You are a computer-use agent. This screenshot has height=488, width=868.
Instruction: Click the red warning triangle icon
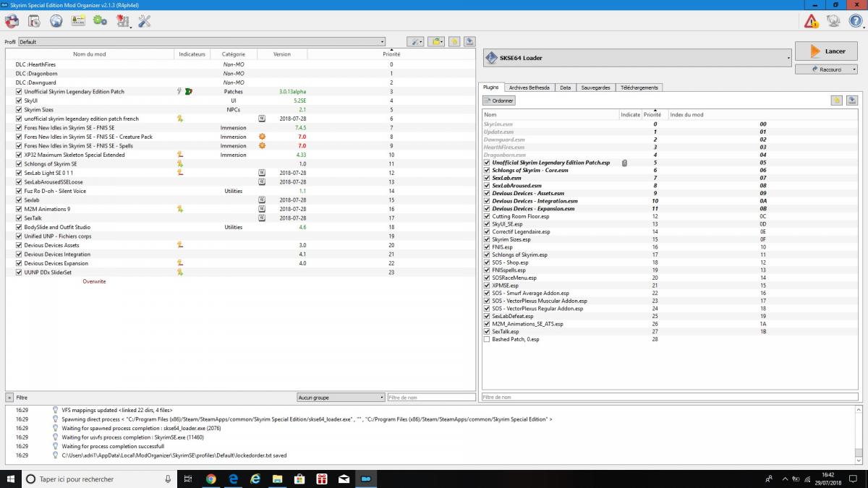coord(812,22)
